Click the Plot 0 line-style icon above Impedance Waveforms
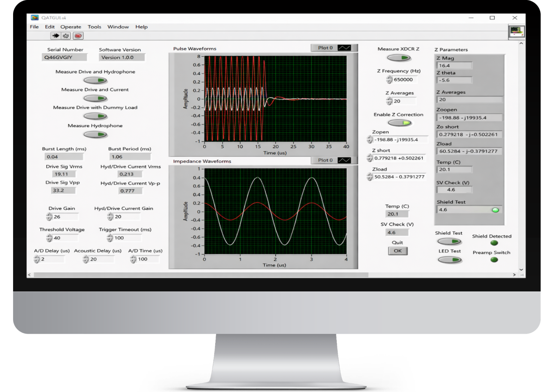The image size is (554, 392). [x=344, y=160]
